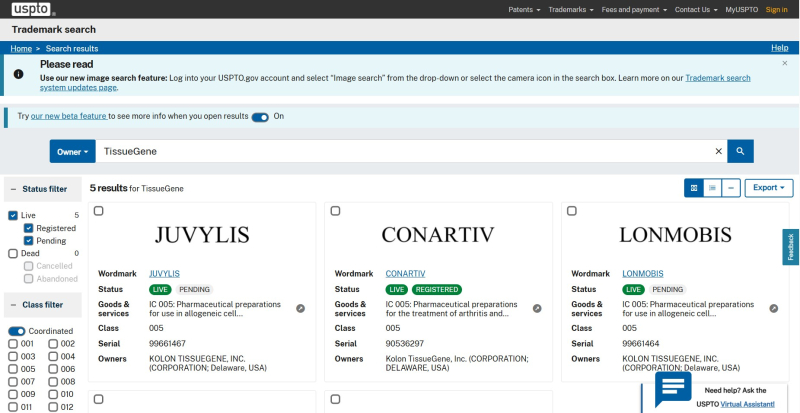
Task: Check class 005 filter
Action: (x=13, y=369)
